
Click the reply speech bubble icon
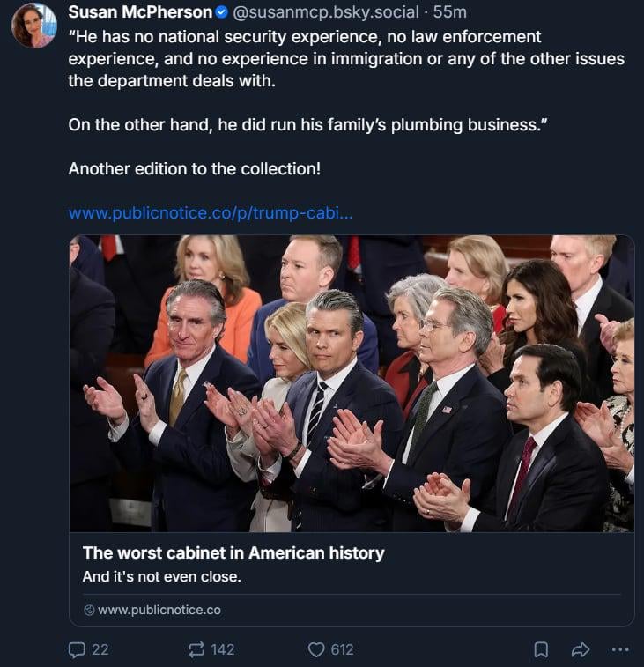point(77,649)
